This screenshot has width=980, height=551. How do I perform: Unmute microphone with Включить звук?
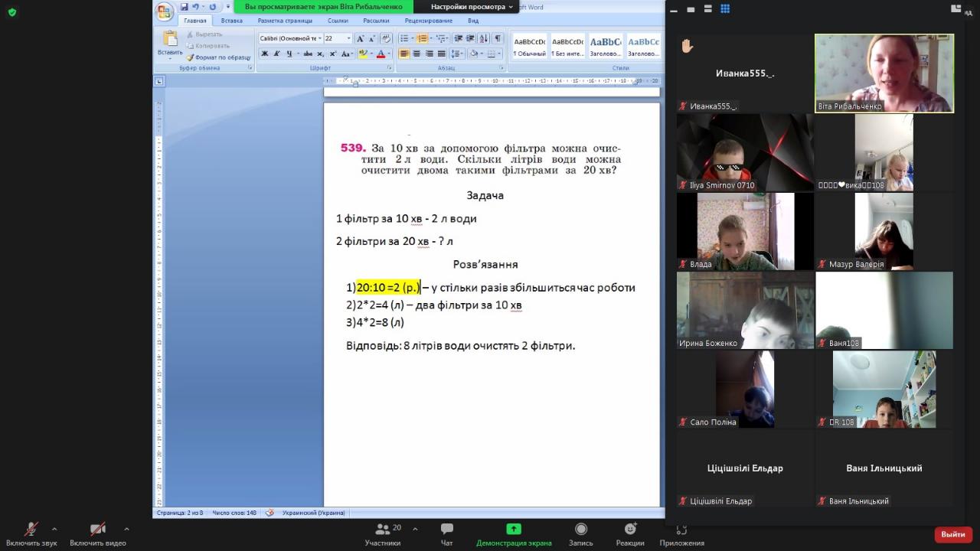coord(31,533)
